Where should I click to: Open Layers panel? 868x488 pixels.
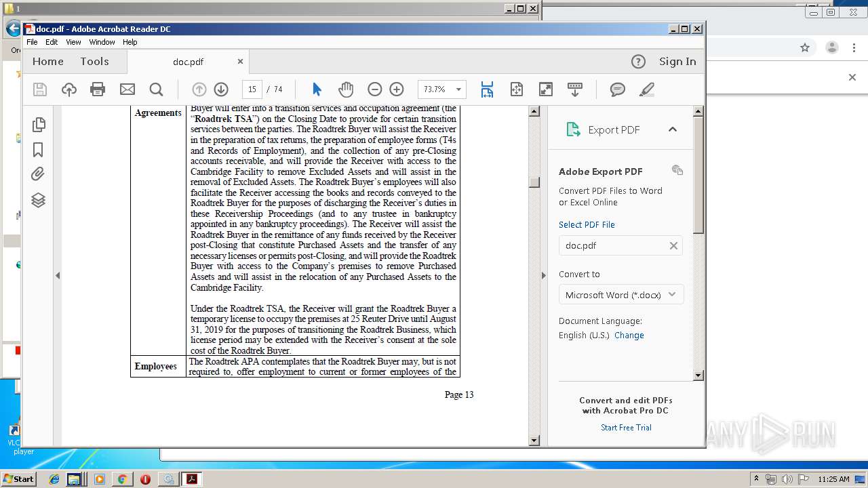tap(39, 200)
